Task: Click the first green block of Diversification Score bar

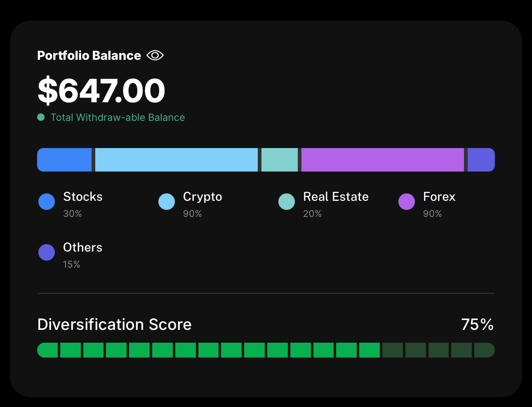Action: pyautogui.click(x=47, y=350)
